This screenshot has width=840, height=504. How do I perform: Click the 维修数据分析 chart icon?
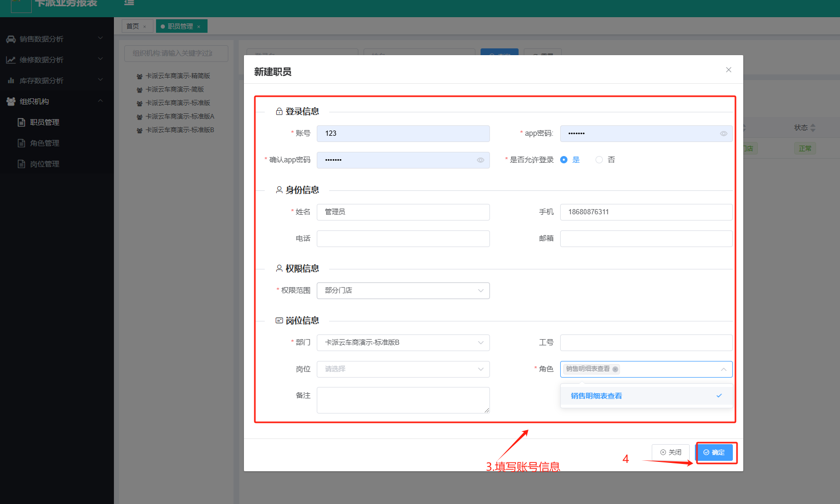click(x=10, y=60)
